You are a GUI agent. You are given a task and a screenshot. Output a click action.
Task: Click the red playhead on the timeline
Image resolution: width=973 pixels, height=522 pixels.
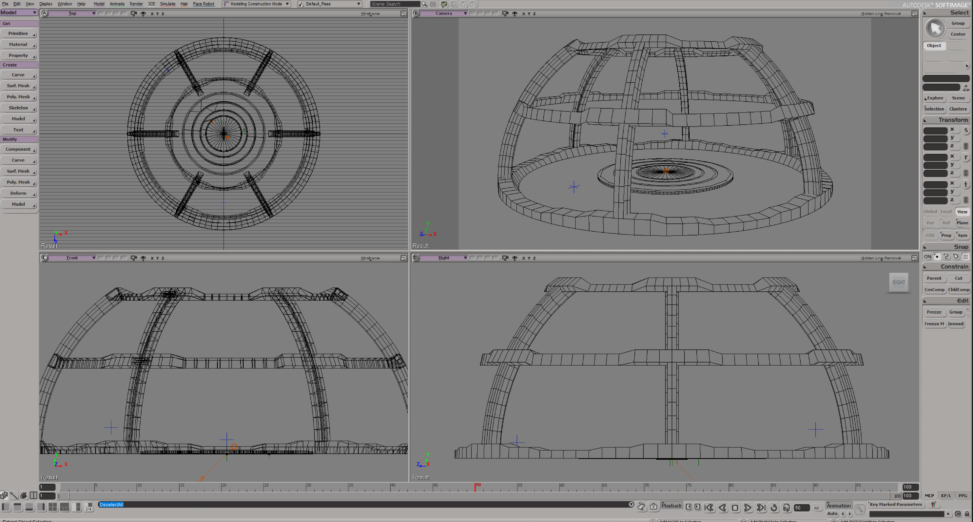coord(476,487)
